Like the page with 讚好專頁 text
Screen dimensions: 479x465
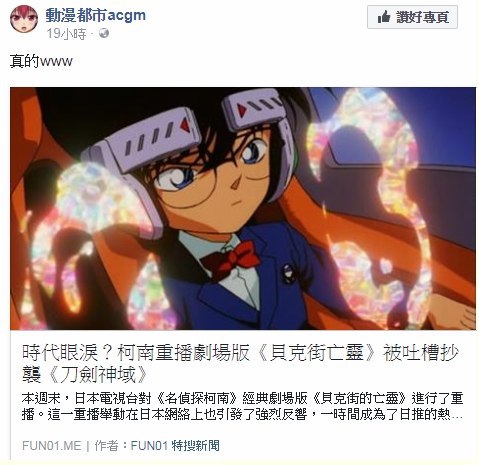[x=423, y=17]
